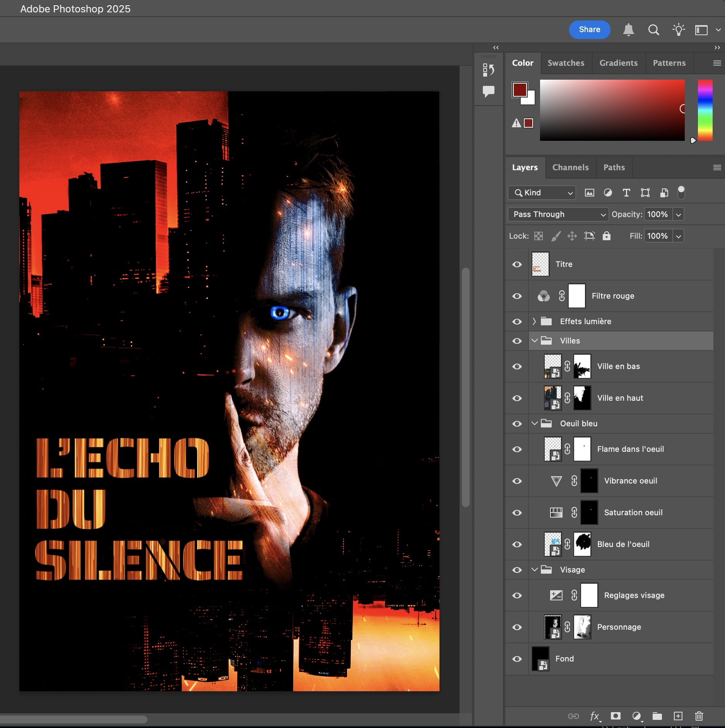Viewport: 725px width, 728px height.
Task: Click the Personnage layer mask thumbnail
Action: coord(582,627)
